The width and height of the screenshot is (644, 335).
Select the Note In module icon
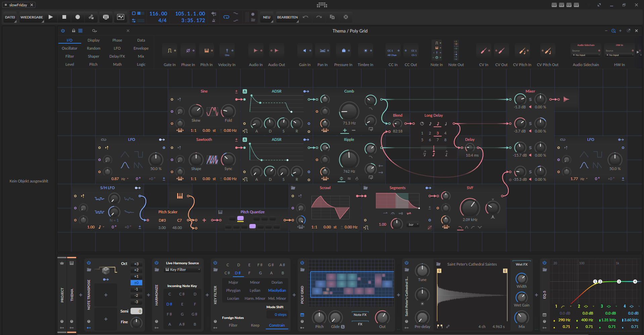(437, 50)
